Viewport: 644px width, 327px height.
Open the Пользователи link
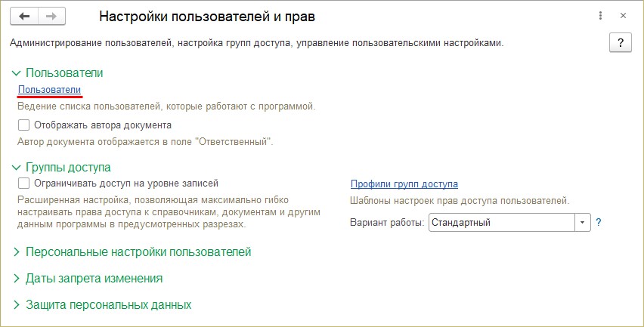(49, 89)
